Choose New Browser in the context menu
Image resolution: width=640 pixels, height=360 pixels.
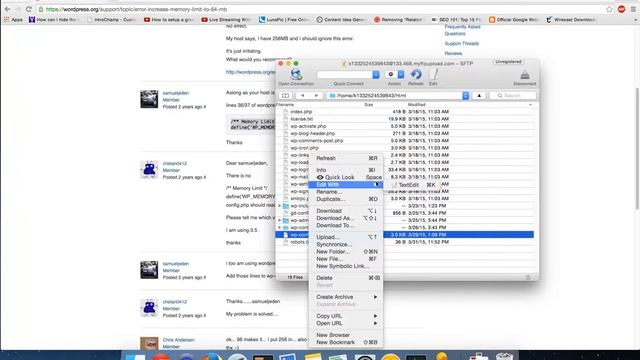click(x=346, y=335)
